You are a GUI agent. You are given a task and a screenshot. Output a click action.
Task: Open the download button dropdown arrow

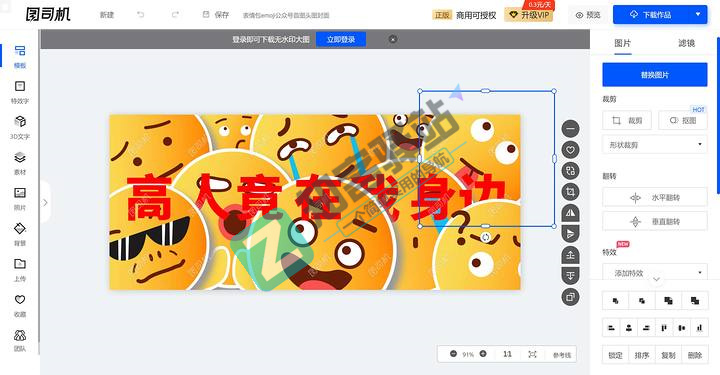[x=698, y=15]
